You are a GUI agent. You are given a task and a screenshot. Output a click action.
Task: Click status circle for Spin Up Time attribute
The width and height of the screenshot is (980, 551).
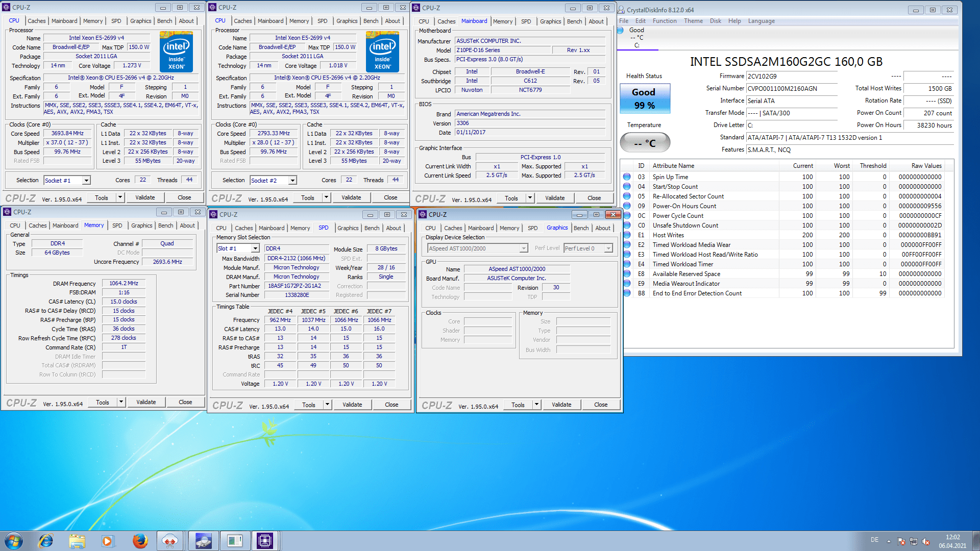coord(627,177)
